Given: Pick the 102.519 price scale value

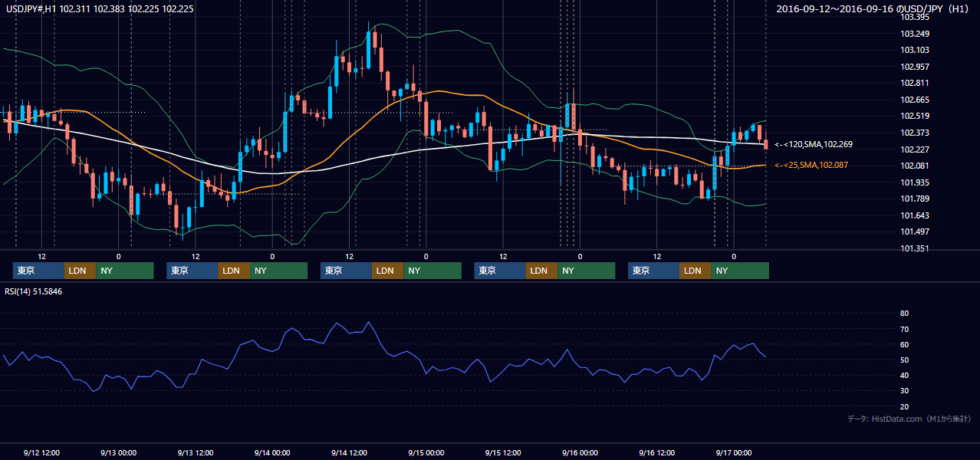Looking at the screenshot, I should point(915,116).
